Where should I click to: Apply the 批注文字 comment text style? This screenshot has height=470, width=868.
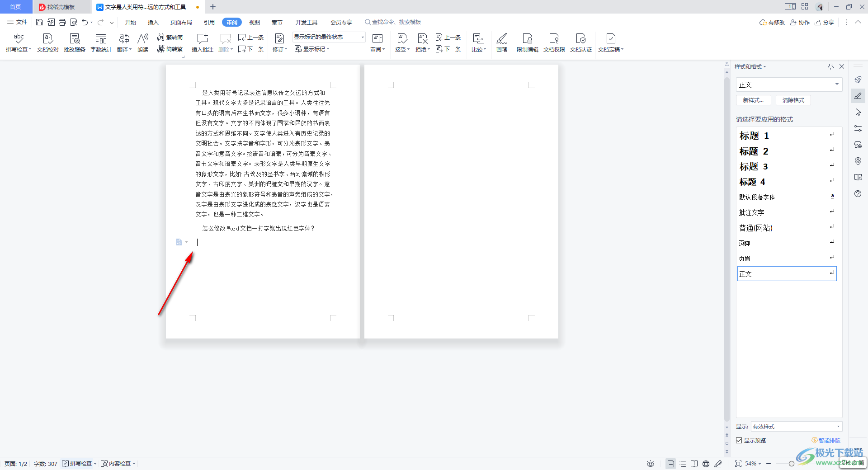tap(787, 212)
